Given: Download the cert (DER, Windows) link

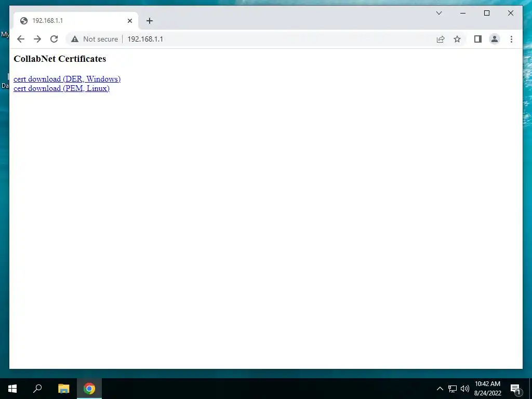Looking at the screenshot, I should click(67, 79).
